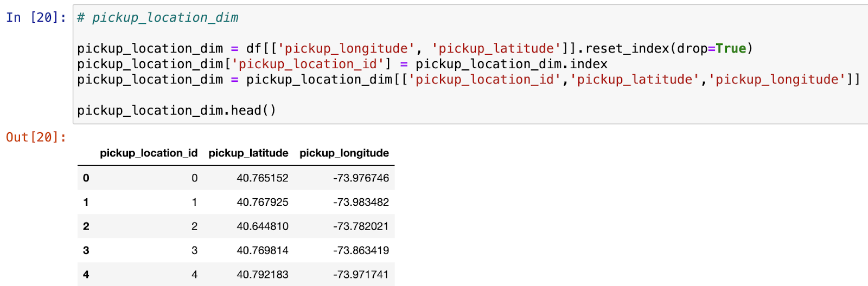Select row index 2 in output table
868x286 pixels.
click(x=86, y=226)
